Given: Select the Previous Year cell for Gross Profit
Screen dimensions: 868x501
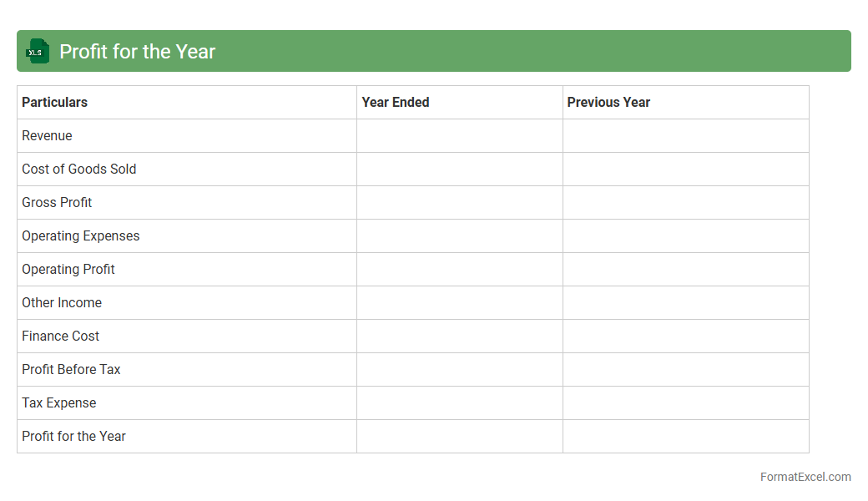Looking at the screenshot, I should pyautogui.click(x=685, y=202).
